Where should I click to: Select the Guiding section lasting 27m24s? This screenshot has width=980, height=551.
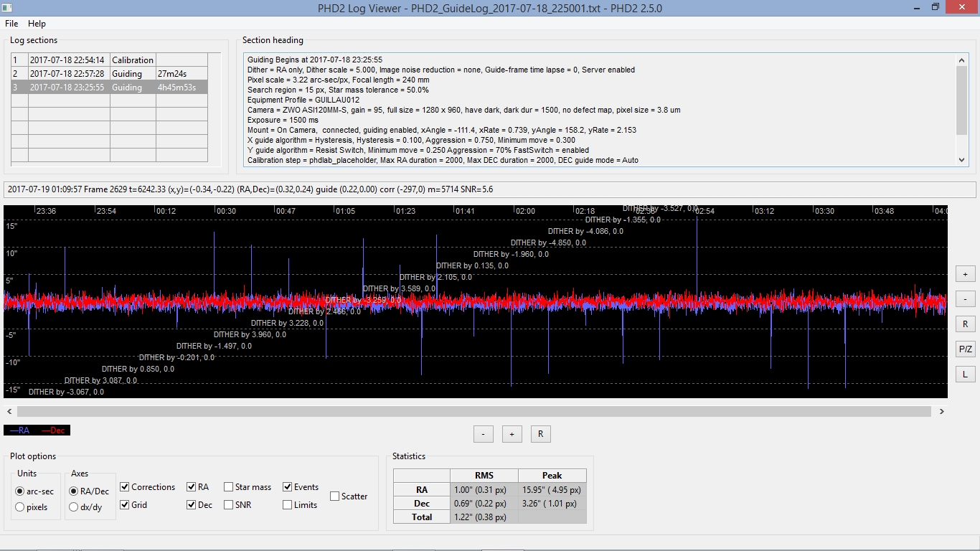[x=109, y=74]
